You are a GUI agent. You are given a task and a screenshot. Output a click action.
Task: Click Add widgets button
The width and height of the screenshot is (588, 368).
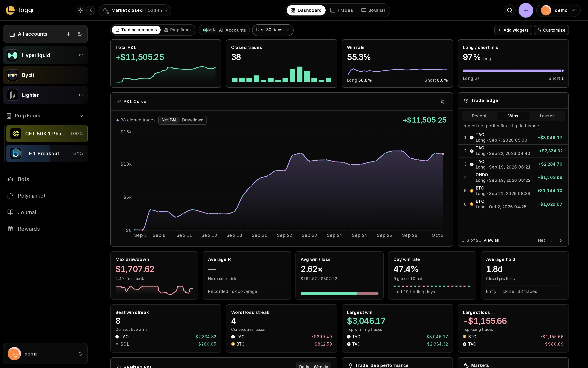click(x=513, y=30)
